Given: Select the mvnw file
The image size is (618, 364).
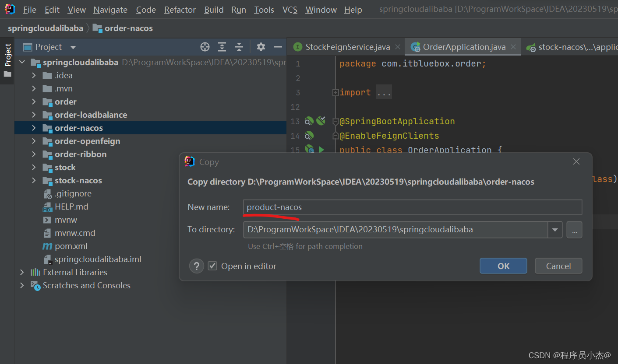Looking at the screenshot, I should click(x=66, y=220).
